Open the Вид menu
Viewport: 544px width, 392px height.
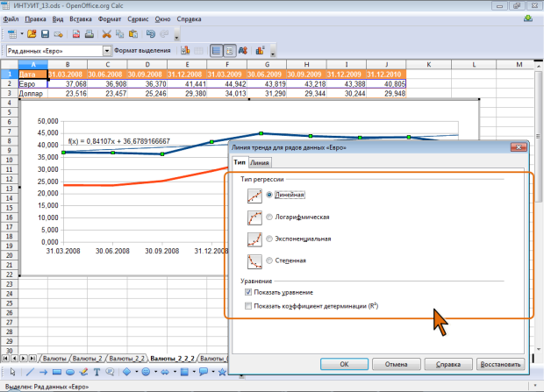click(x=58, y=19)
